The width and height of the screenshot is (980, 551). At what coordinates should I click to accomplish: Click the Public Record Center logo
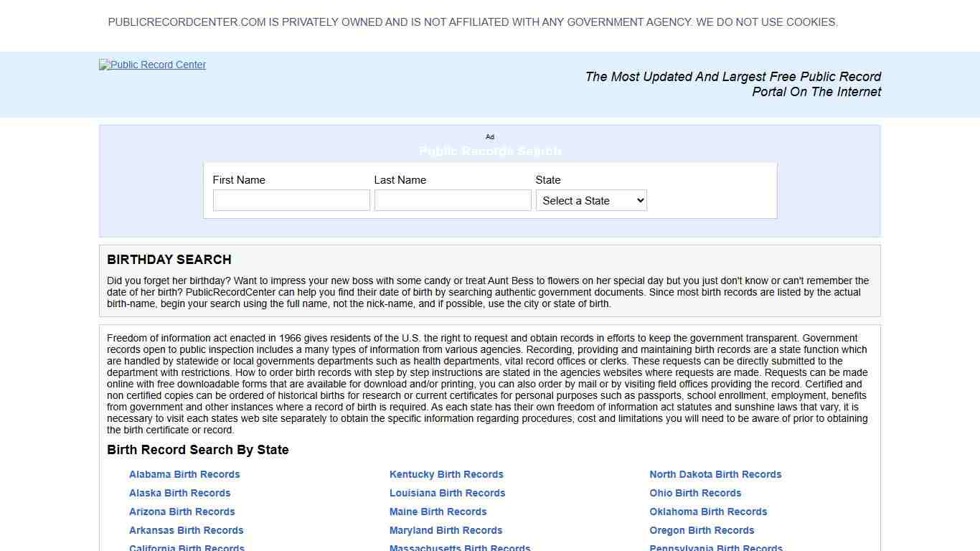tap(152, 65)
